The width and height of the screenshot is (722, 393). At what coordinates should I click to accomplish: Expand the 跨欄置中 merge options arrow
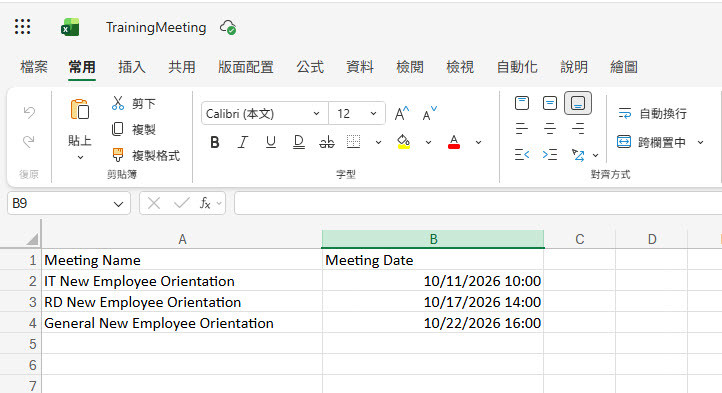700,142
